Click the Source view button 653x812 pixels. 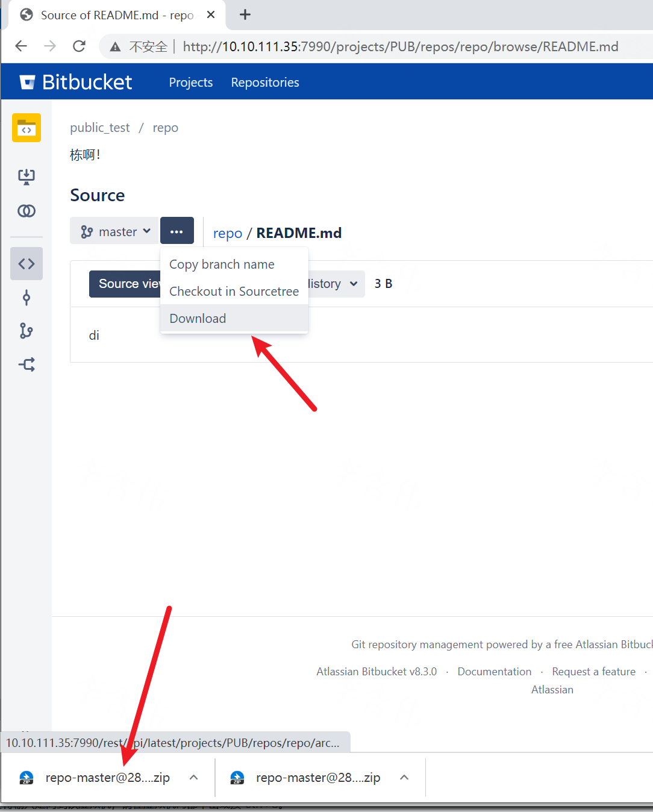[125, 284]
